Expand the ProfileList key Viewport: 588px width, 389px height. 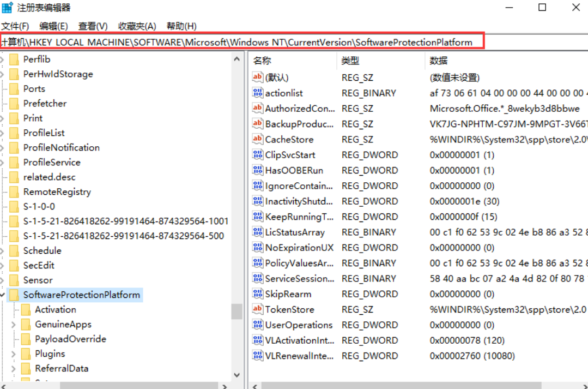coord(2,133)
